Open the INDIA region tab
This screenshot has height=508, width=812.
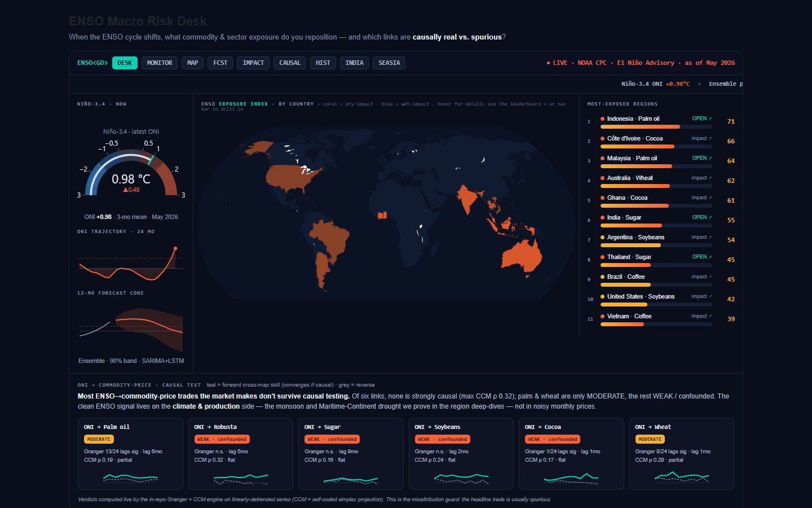click(x=354, y=63)
